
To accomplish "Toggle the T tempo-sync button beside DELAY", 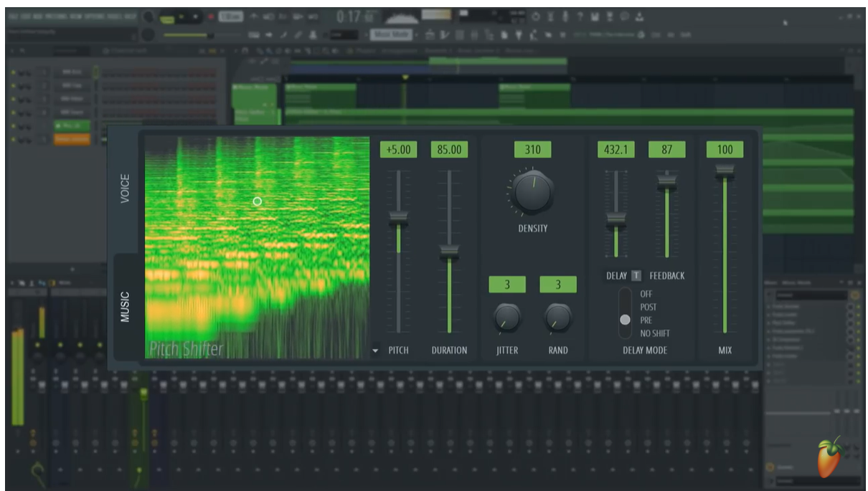I will pyautogui.click(x=636, y=276).
